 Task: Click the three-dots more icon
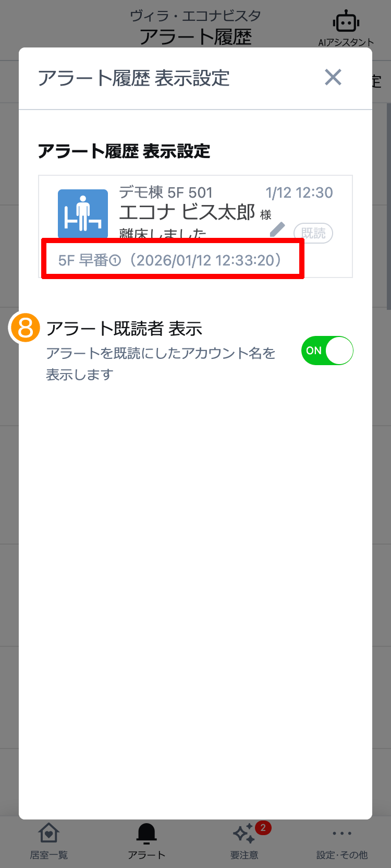(342, 833)
